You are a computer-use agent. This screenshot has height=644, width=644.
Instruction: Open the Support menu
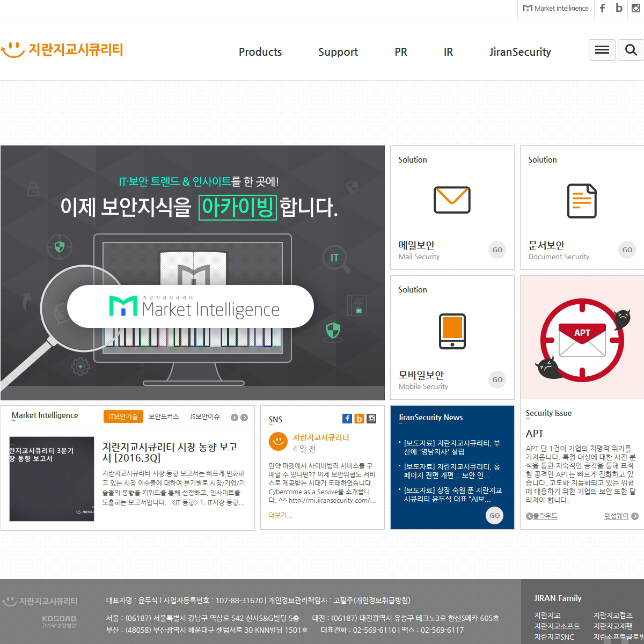338,52
